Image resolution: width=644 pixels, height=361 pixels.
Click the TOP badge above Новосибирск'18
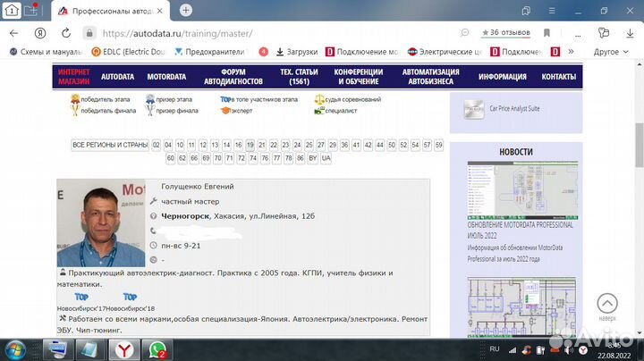[130, 297]
